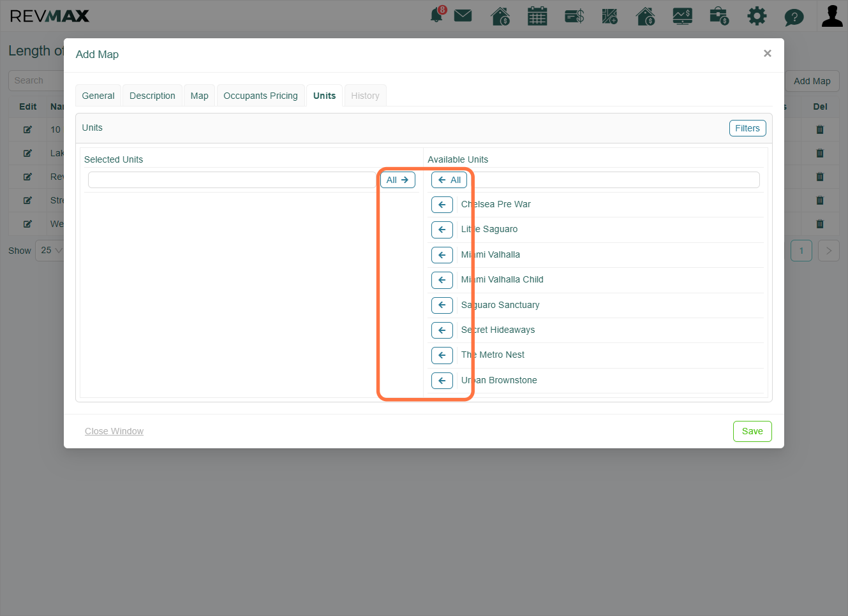The height and width of the screenshot is (616, 848).
Task: Expand the Show 25 rows dropdown
Action: (x=50, y=251)
